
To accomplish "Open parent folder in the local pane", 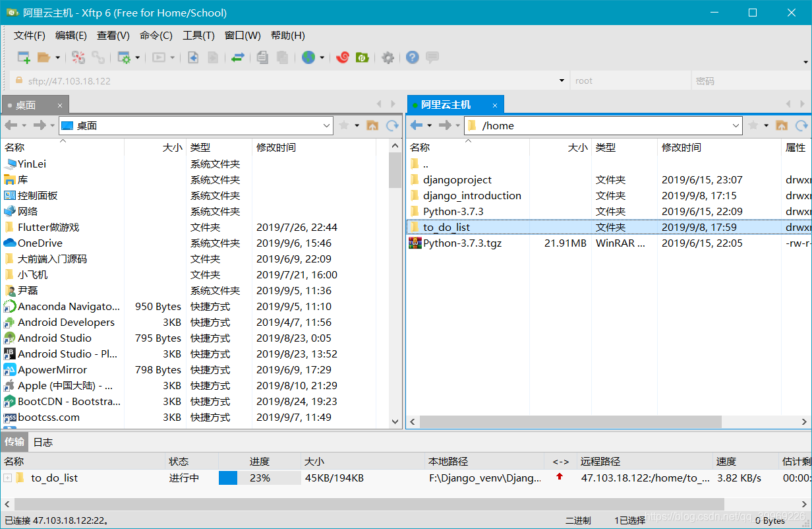I will [x=372, y=125].
